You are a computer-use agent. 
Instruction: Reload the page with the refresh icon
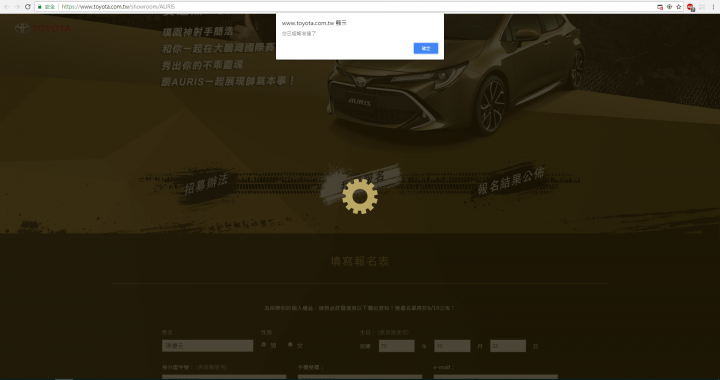coord(28,6)
